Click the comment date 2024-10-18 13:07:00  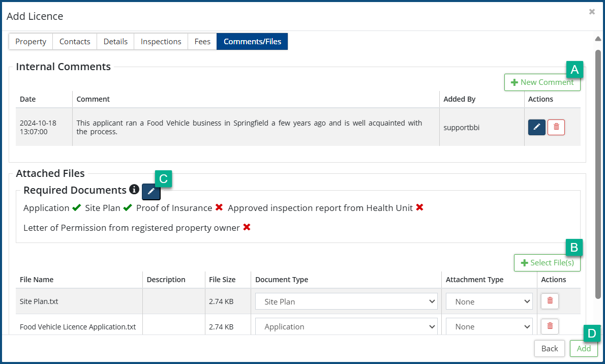38,127
